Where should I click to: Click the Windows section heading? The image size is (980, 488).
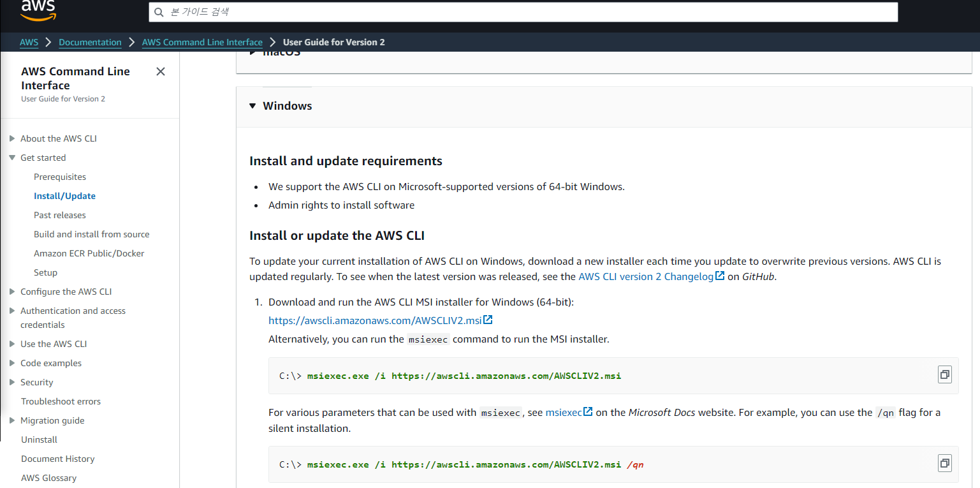(288, 106)
